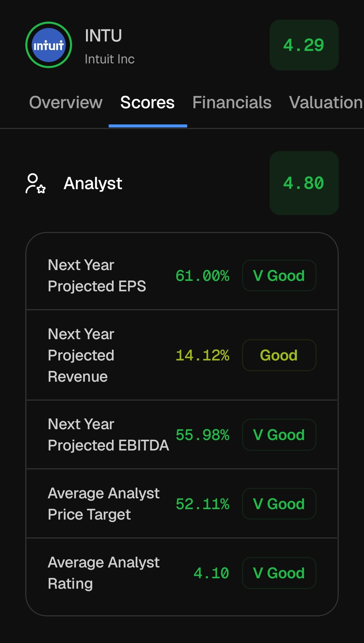Select the Next Year Projected EPS row
Viewport: 364px width, 643px height.
click(x=182, y=275)
